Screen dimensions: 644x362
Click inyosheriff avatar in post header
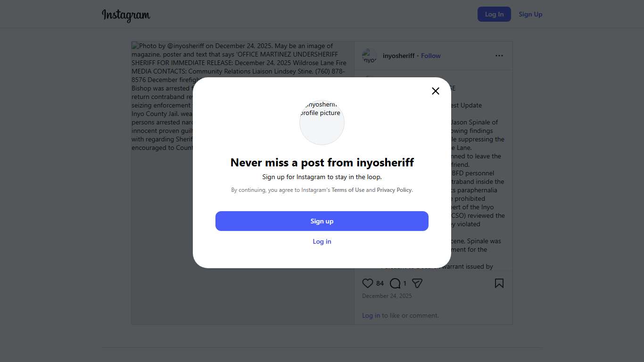tap(370, 56)
